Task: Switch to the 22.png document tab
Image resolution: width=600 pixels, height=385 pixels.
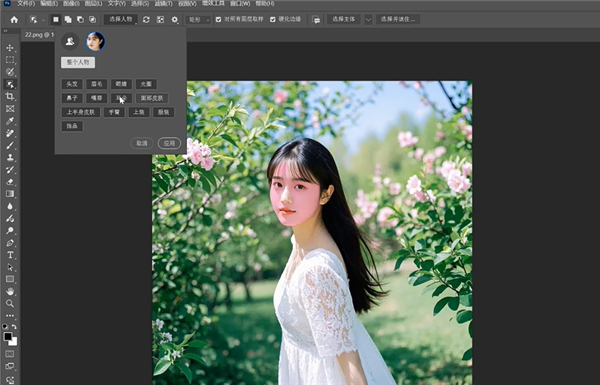Action: pyautogui.click(x=39, y=35)
